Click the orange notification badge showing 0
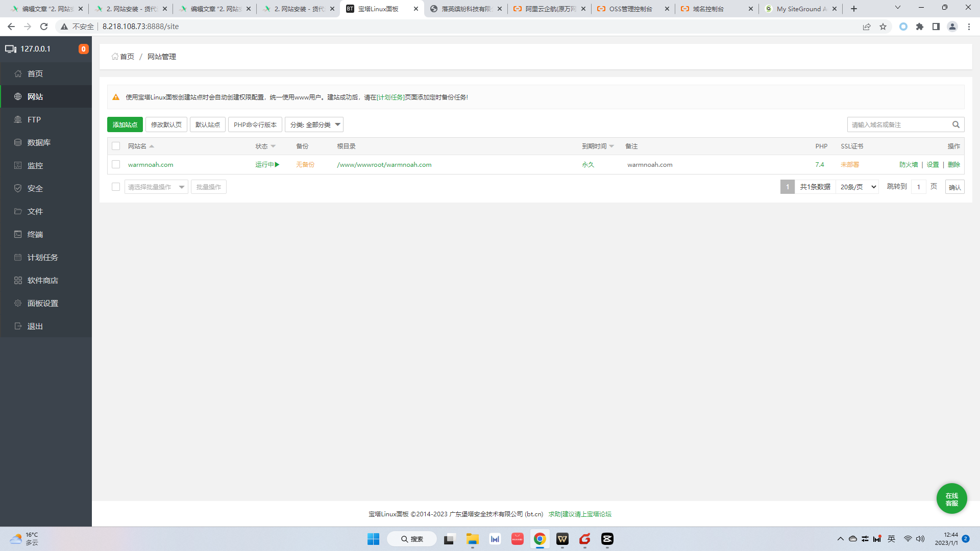Image resolution: width=980 pixels, height=551 pixels. coord(83,49)
